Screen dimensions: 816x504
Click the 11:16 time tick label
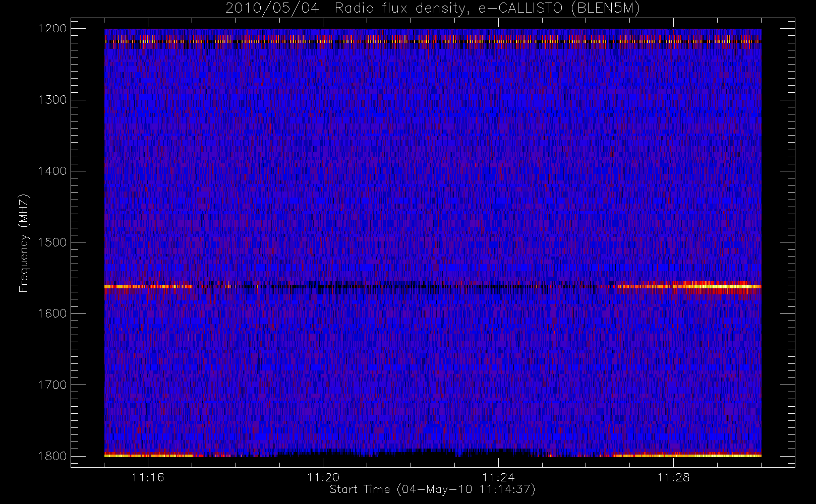[x=148, y=477]
